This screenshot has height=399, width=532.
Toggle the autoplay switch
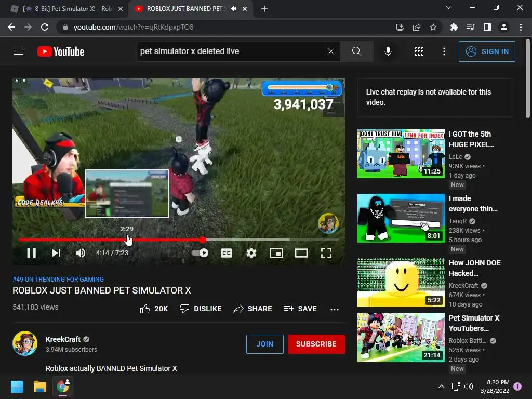[x=200, y=253]
